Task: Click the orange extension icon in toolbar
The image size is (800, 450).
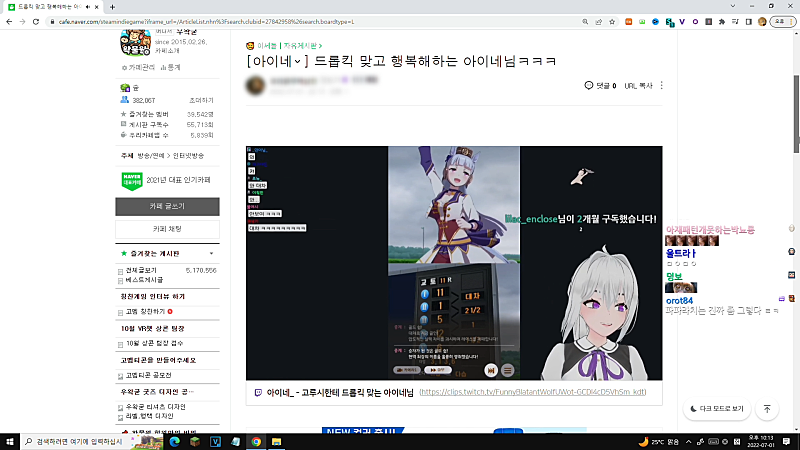Action: (x=629, y=22)
